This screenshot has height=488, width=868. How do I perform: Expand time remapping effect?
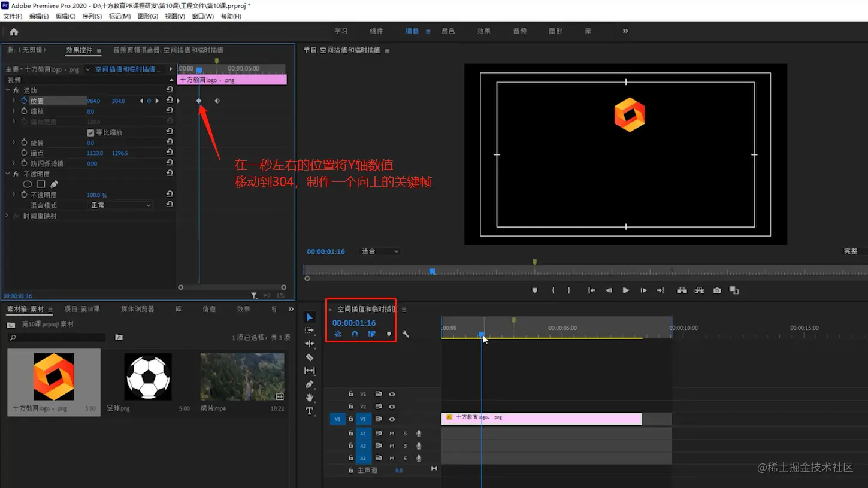click(7, 216)
